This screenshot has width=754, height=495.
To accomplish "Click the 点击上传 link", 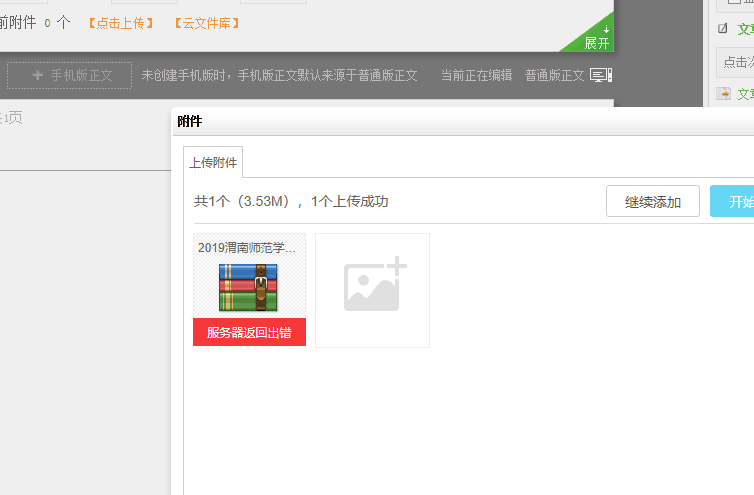I will tap(119, 23).
